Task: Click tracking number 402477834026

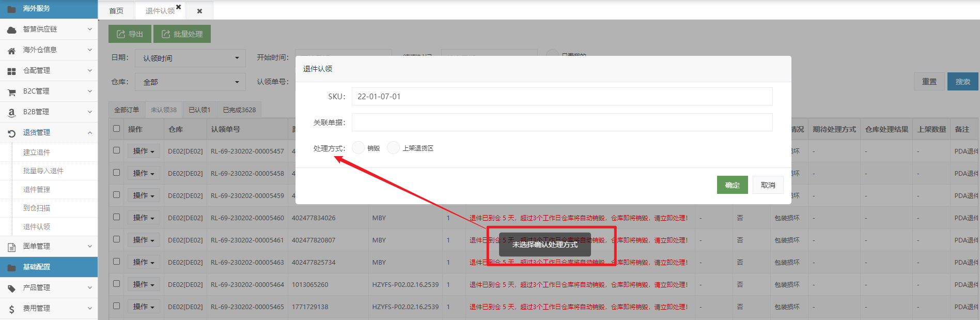Action: [x=314, y=218]
